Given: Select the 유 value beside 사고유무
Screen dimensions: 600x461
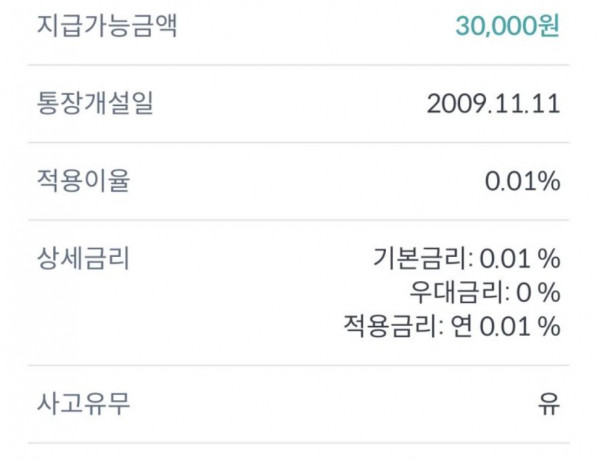Looking at the screenshot, I should click(x=548, y=405).
